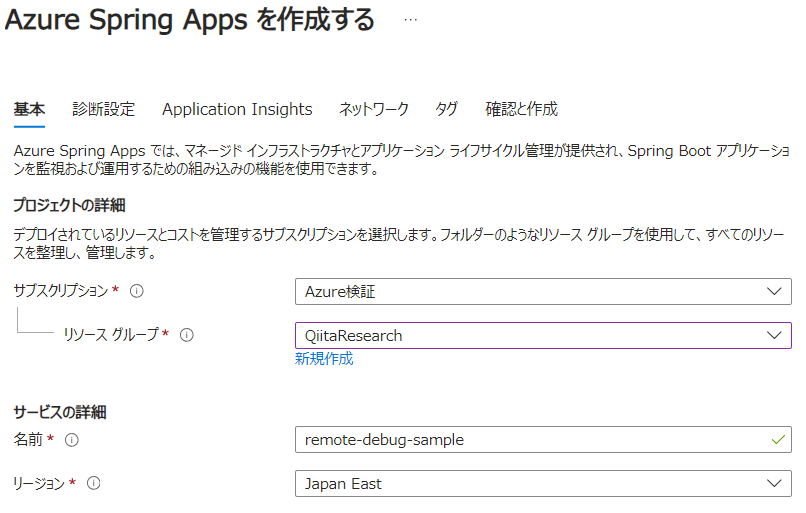Screen dimensions: 806x513
Task: Click the リソース グループ label
Action: [x=111, y=335]
